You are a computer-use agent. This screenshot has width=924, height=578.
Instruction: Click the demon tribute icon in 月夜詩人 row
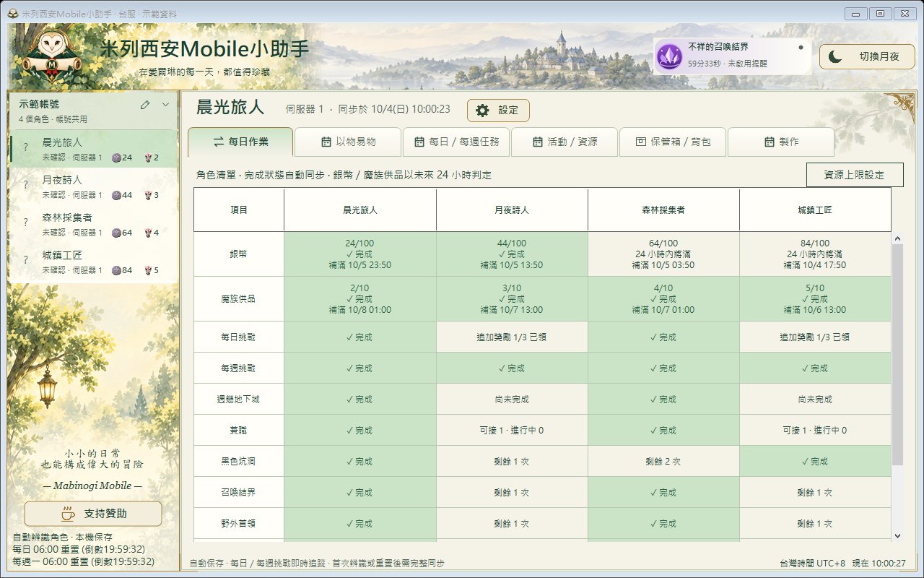pyautogui.click(x=147, y=195)
